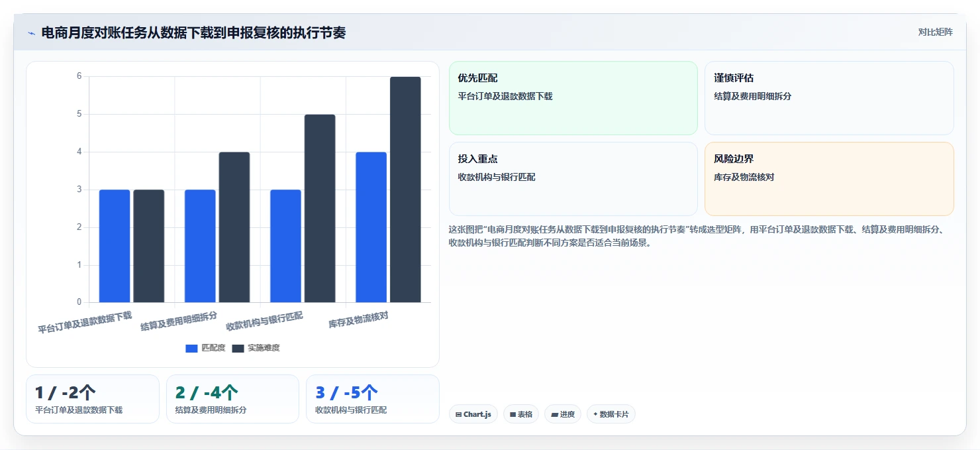The width and height of the screenshot is (980, 450).
Task: Click the 进度 tag chip
Action: point(563,414)
